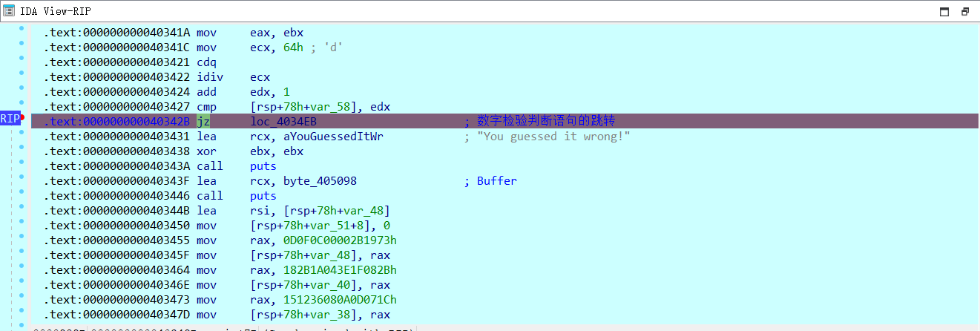980x331 pixels.
Task: Maximize the IDA View-RIP panel
Action: click(944, 11)
